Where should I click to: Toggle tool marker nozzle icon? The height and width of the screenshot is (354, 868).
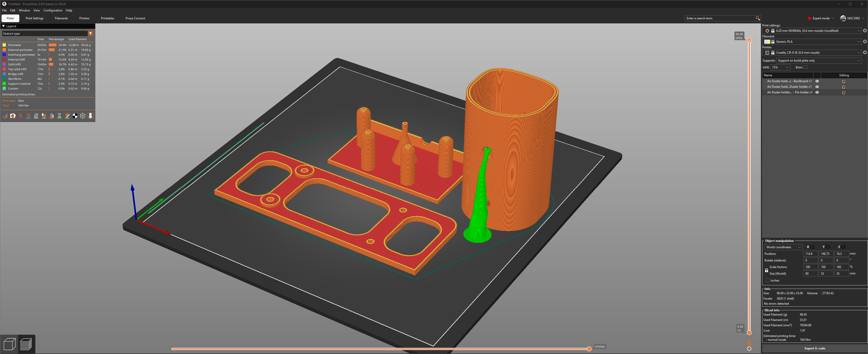(90, 116)
